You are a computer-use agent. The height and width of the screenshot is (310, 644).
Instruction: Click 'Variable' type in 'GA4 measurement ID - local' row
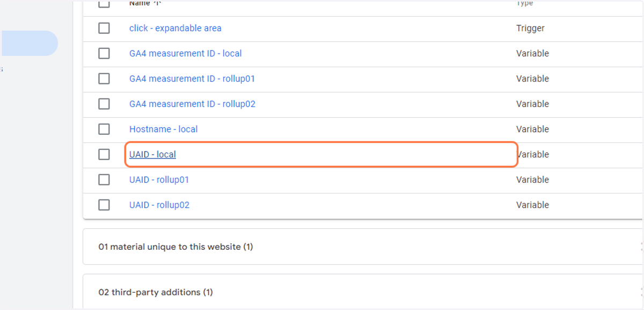(532, 53)
